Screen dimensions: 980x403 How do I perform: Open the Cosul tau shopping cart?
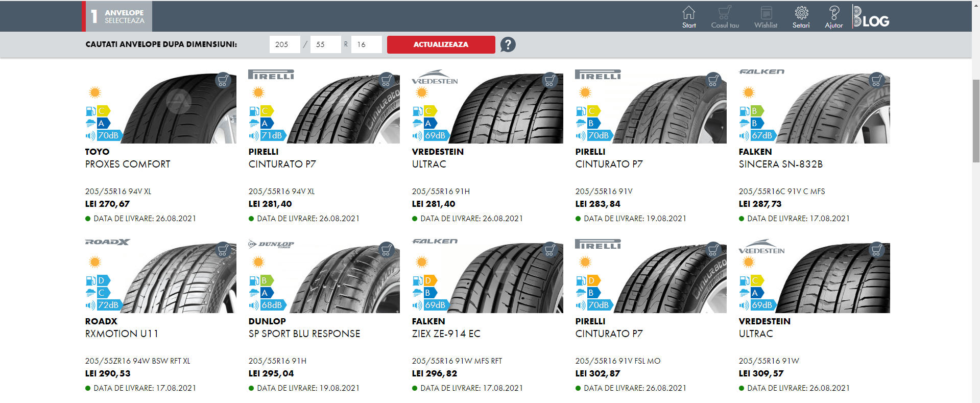[725, 17]
